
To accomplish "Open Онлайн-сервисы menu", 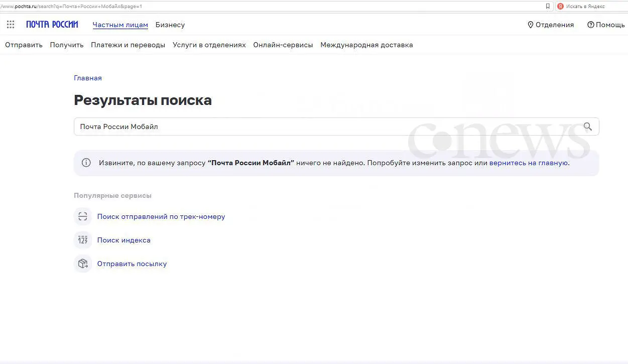I will tap(283, 45).
